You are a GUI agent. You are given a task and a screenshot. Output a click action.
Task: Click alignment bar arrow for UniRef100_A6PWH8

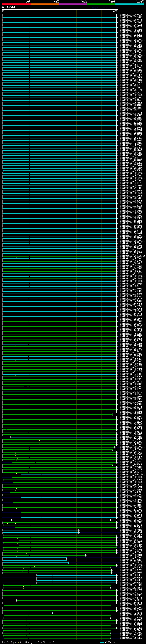pyautogui.click(x=79, y=530)
